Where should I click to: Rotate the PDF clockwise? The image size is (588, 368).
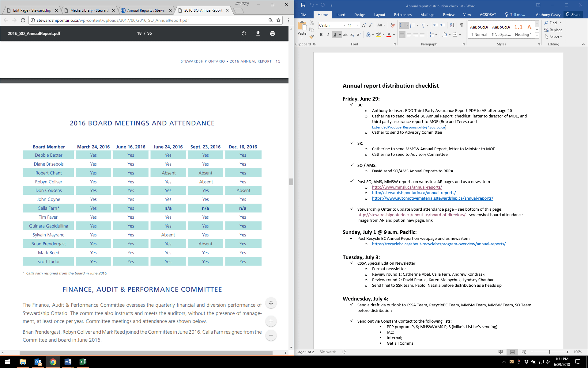244,33
